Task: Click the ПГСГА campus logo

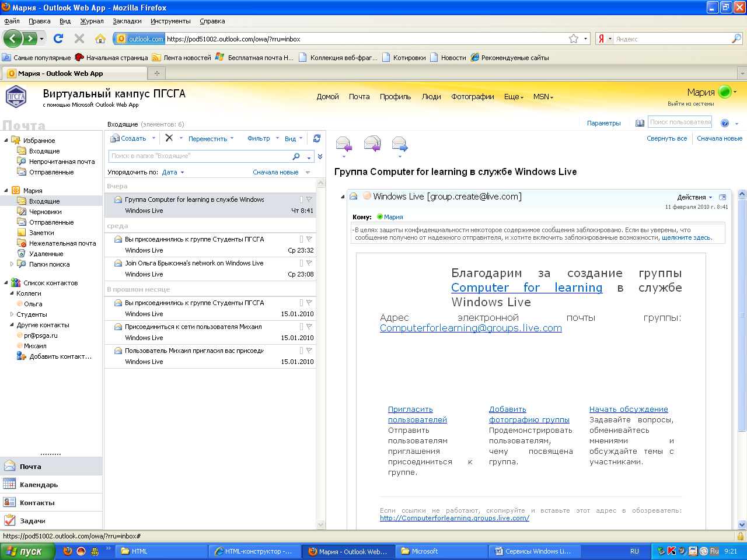Action: 16,97
